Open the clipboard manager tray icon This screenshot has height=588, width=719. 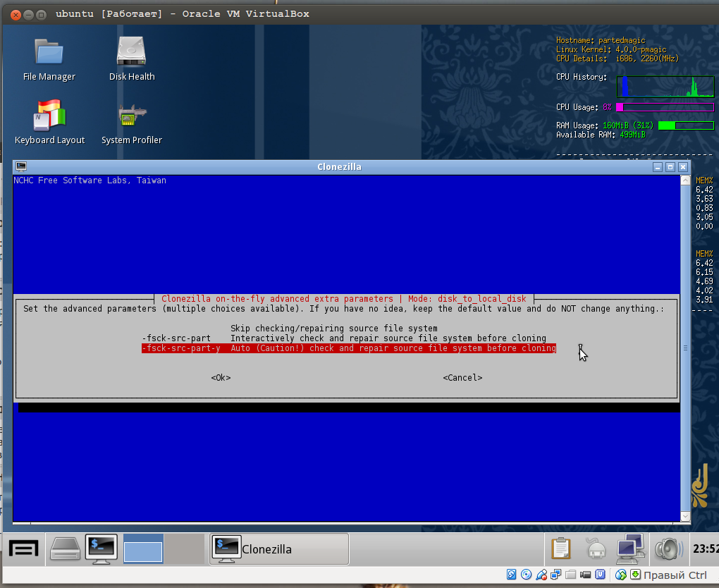[561, 549]
